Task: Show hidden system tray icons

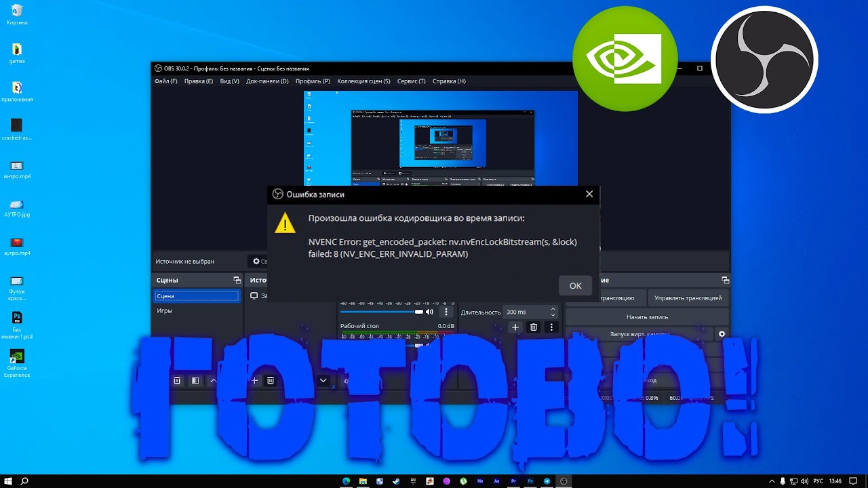Action: click(x=772, y=481)
